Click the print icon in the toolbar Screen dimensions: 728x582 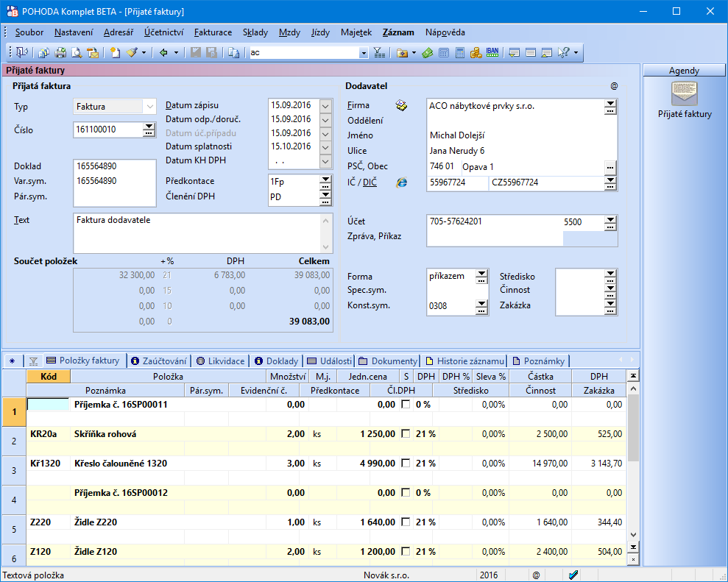tap(60, 52)
